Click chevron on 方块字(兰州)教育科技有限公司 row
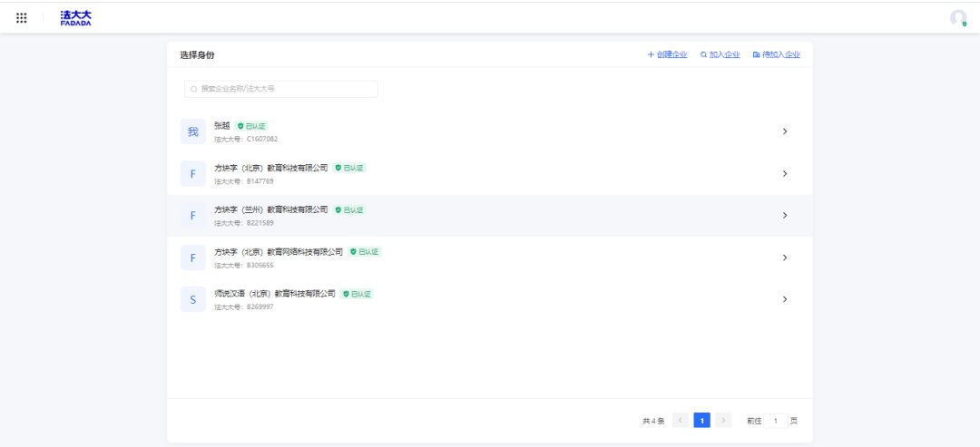This screenshot has width=980, height=447. pyautogui.click(x=785, y=216)
